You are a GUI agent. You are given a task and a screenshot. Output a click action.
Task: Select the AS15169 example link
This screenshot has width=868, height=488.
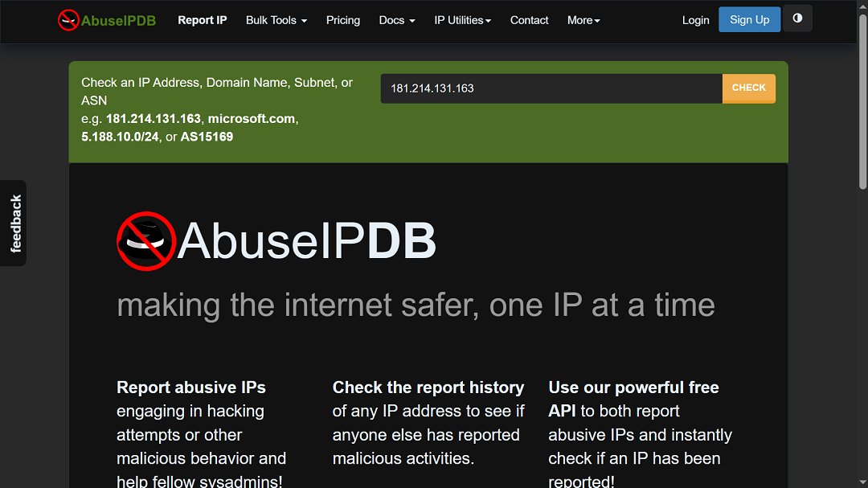tap(207, 137)
